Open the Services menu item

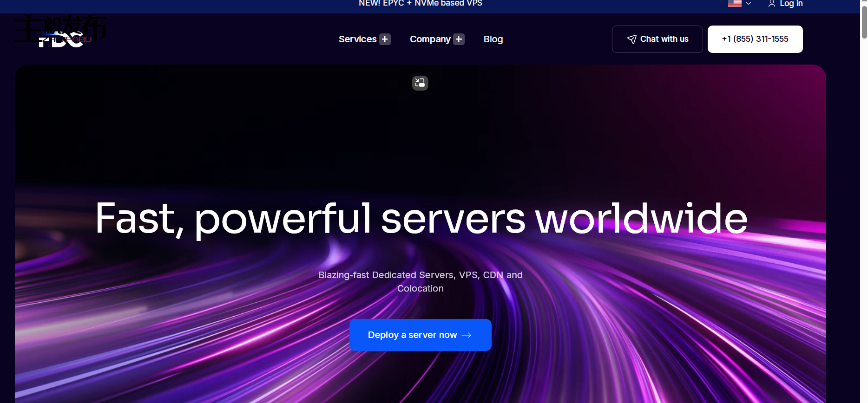[357, 39]
